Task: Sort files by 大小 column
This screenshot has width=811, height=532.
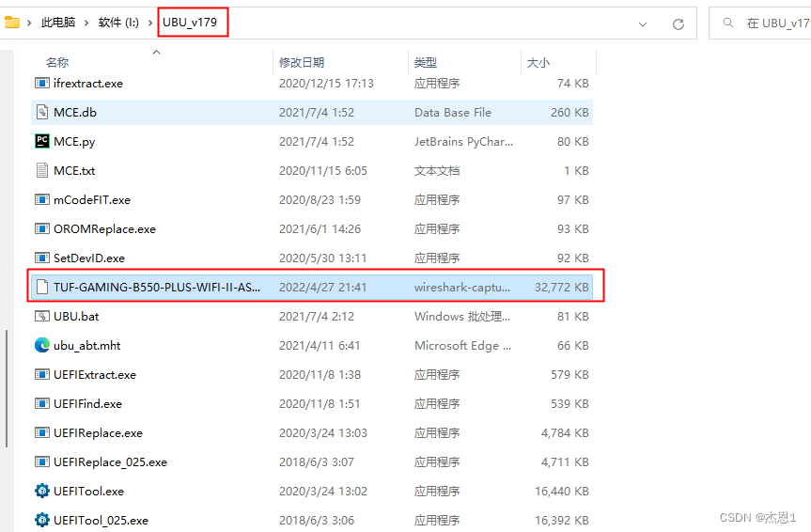Action: (x=538, y=63)
